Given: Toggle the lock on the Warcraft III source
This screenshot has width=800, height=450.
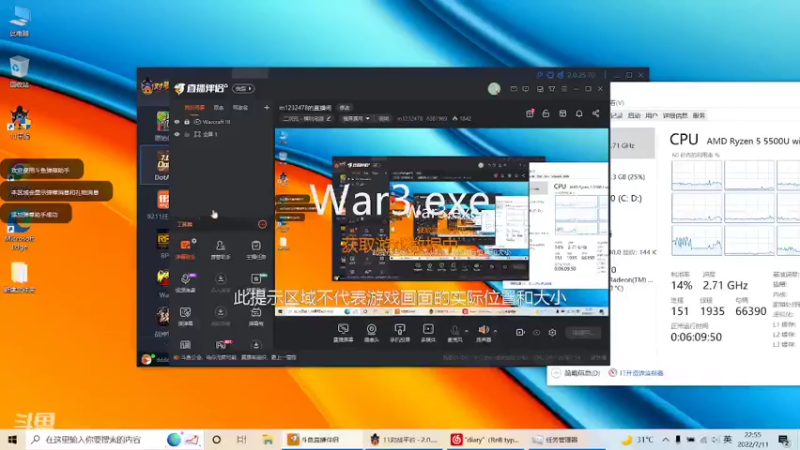Looking at the screenshot, I should [187, 122].
